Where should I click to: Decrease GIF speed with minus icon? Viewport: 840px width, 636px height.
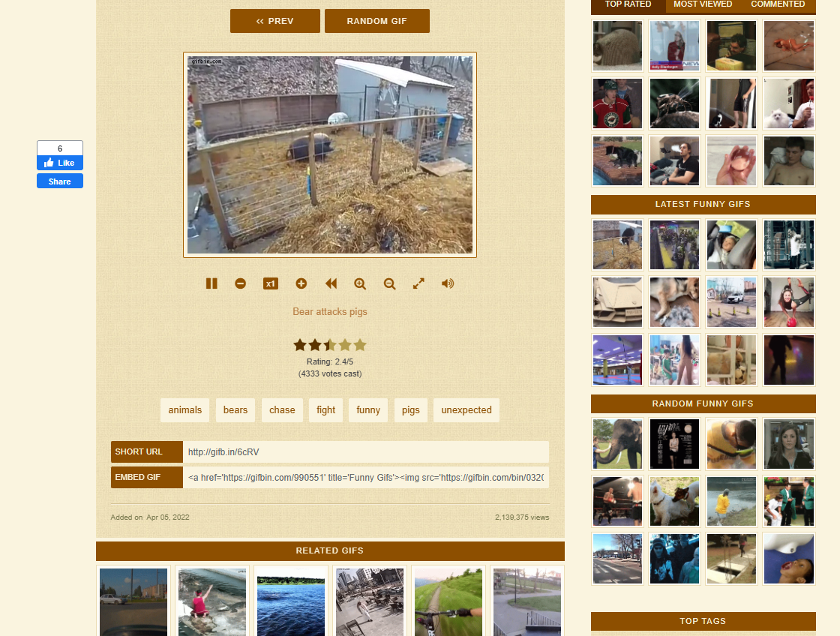coord(241,283)
